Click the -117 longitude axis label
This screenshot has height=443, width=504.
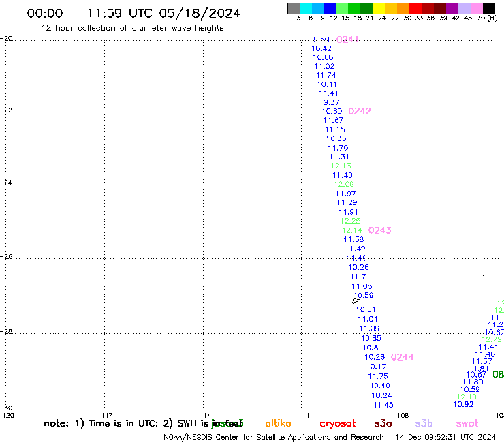pyautogui.click(x=104, y=415)
